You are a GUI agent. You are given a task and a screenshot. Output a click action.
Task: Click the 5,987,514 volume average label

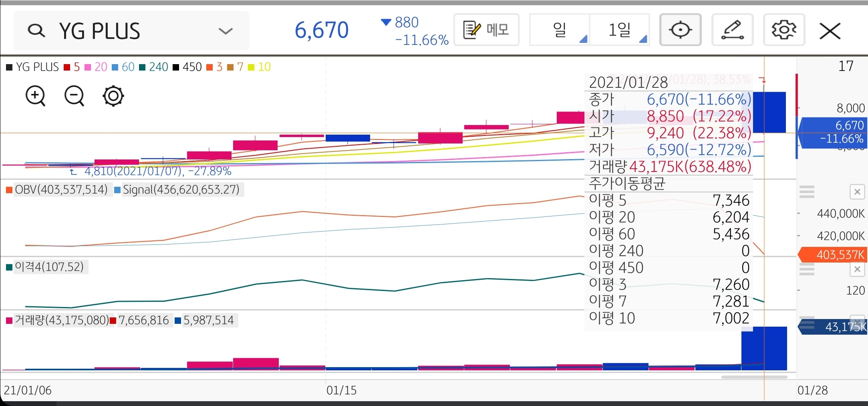pyautogui.click(x=208, y=320)
